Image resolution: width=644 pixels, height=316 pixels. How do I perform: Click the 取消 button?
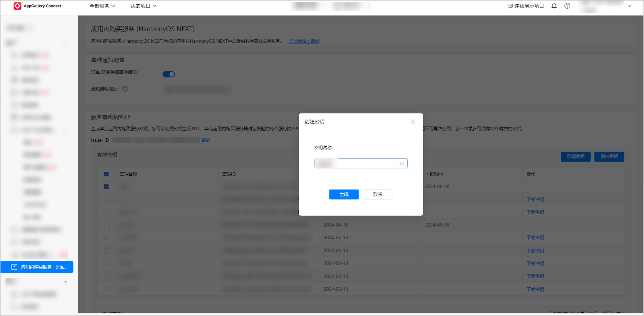pos(377,194)
